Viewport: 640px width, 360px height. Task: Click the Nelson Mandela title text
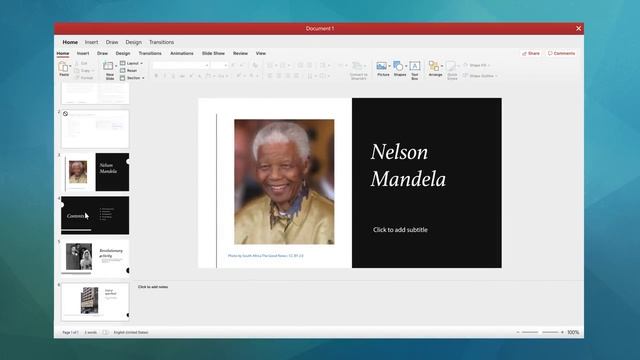coord(408,165)
